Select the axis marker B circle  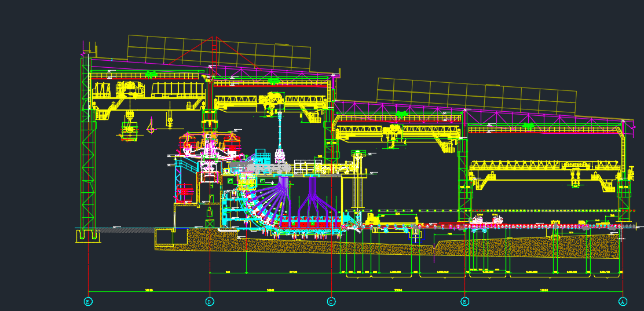coord(464,301)
